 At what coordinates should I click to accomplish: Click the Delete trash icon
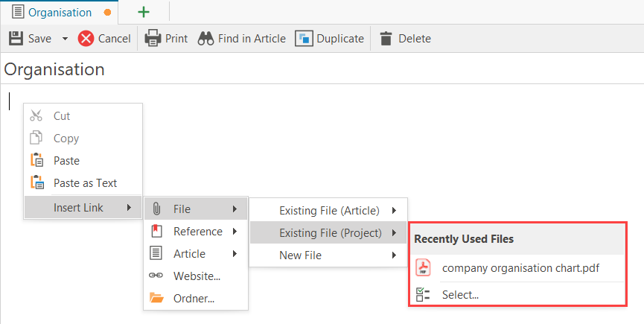pos(386,39)
